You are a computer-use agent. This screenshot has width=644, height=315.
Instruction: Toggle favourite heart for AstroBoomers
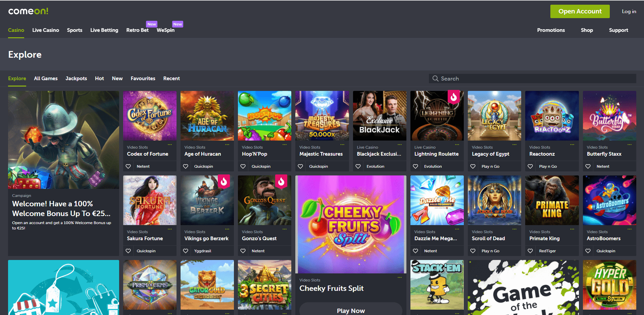(x=588, y=251)
